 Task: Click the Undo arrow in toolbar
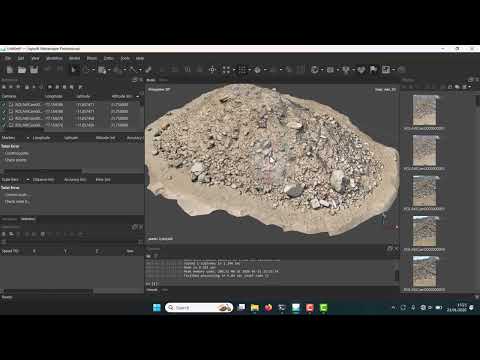click(x=48, y=69)
